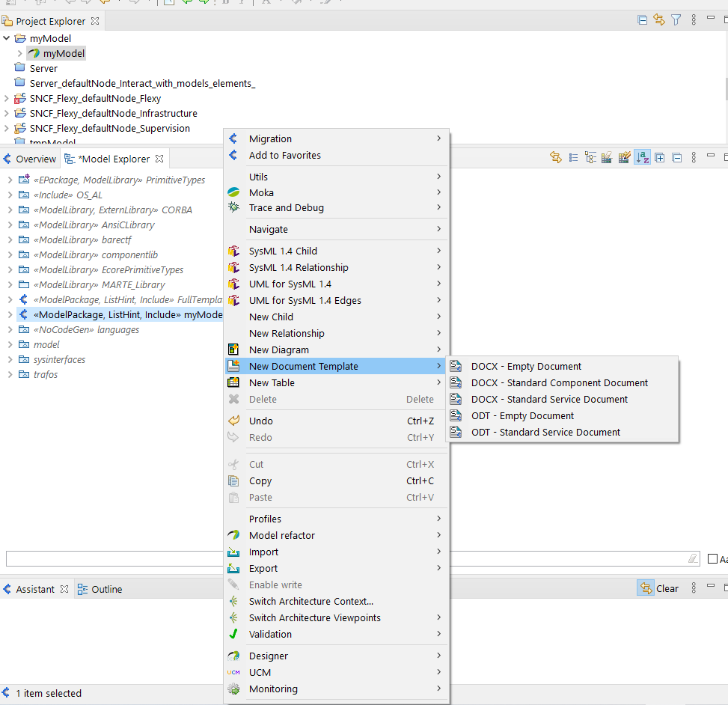Select the AnsiCLibrary model library

[94, 225]
